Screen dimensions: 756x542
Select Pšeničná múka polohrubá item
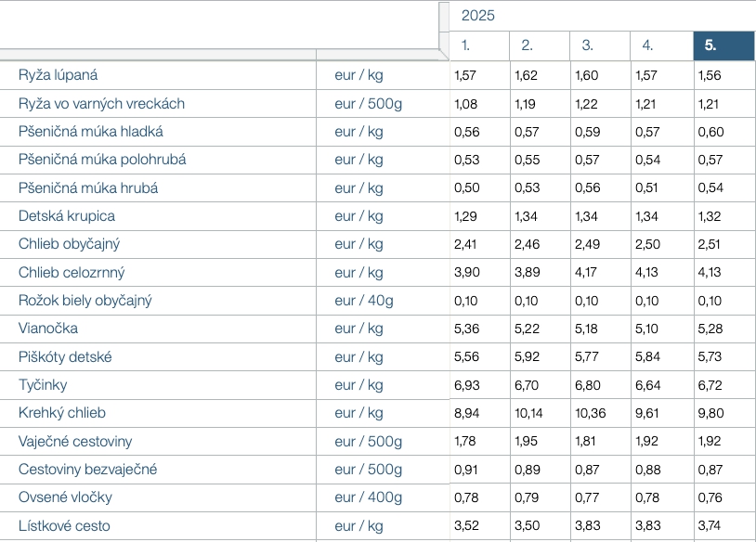click(102, 160)
